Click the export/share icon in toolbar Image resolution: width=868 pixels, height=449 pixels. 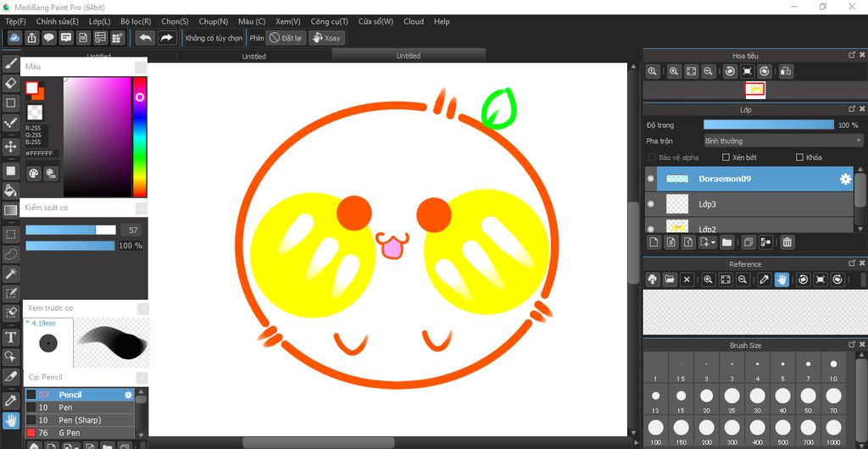pos(31,37)
